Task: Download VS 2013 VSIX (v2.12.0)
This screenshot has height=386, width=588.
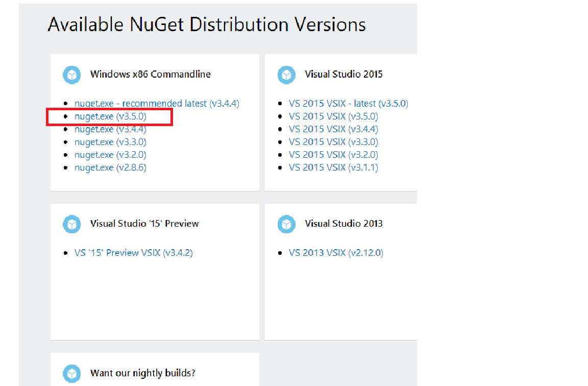Action: click(x=336, y=253)
